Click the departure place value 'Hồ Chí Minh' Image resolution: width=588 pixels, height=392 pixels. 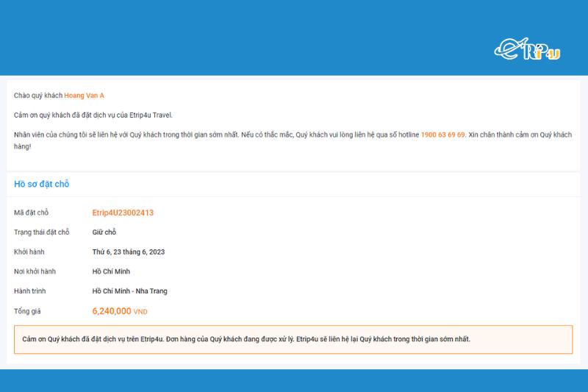pos(111,271)
